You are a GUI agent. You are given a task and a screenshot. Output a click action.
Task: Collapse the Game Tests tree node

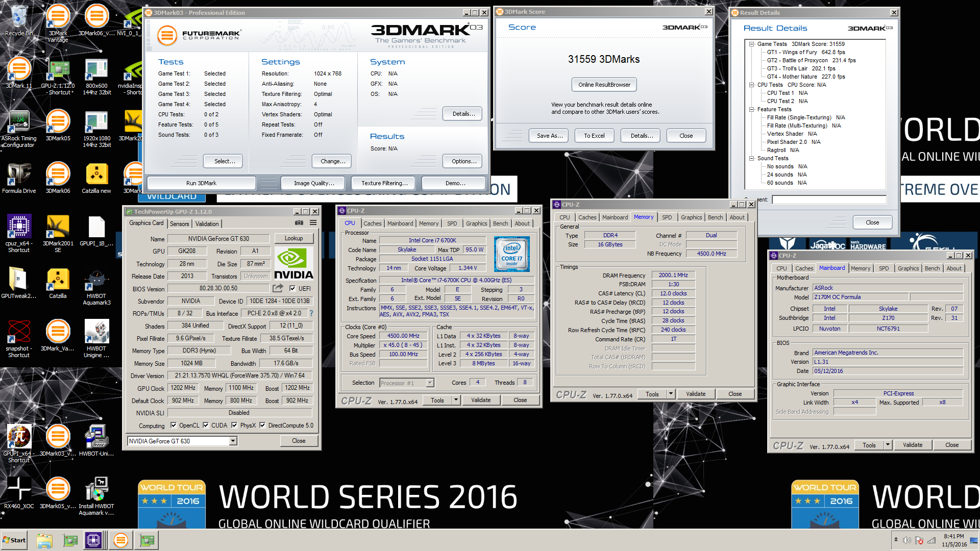(x=752, y=44)
